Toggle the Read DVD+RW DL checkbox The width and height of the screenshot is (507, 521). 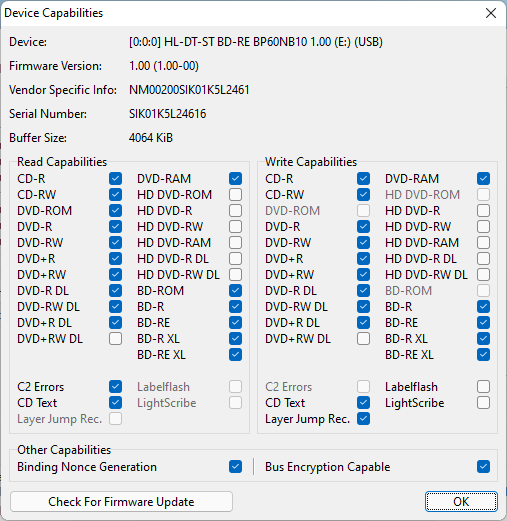pos(115,338)
